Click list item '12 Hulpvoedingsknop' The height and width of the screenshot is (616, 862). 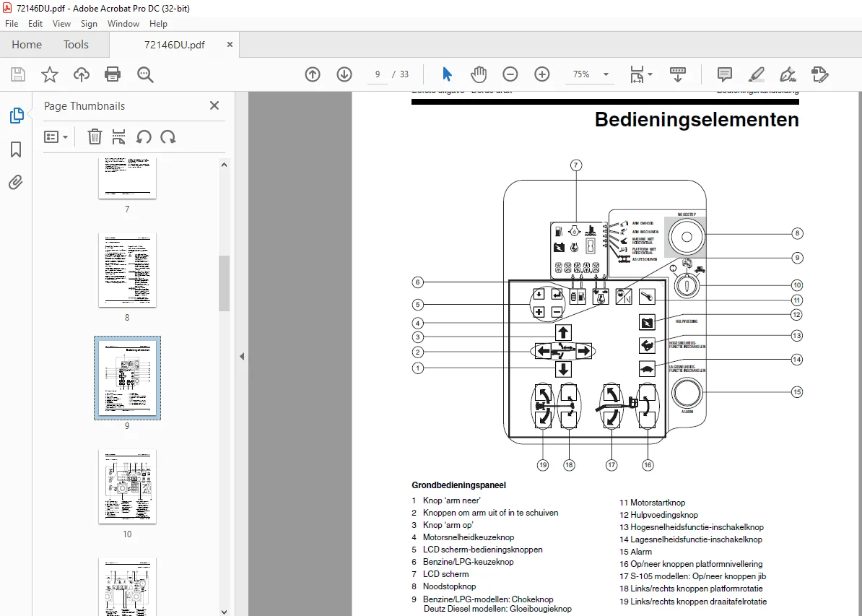pyautogui.click(x=658, y=515)
